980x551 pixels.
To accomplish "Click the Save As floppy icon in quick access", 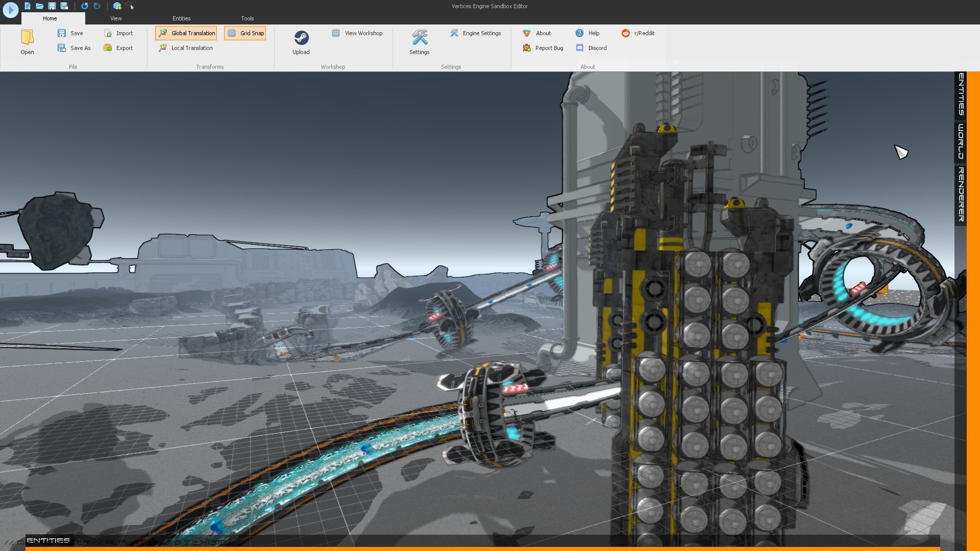I will (63, 6).
